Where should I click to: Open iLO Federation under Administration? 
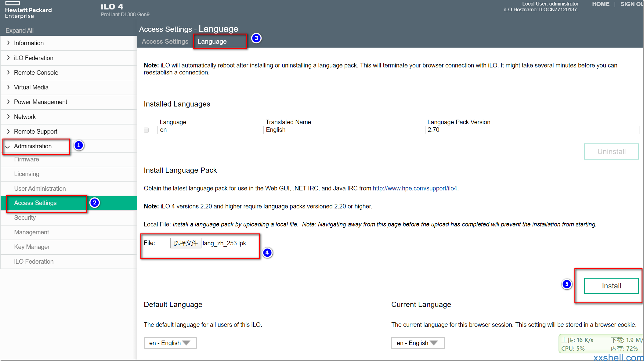34,262
